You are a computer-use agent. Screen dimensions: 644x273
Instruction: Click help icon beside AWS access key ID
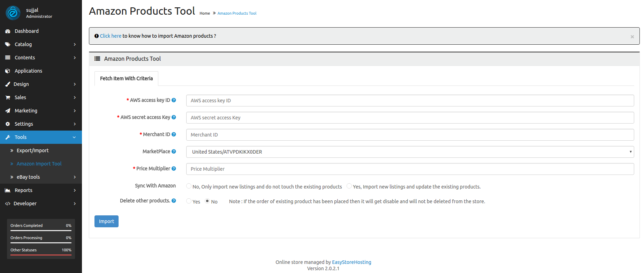point(174,100)
